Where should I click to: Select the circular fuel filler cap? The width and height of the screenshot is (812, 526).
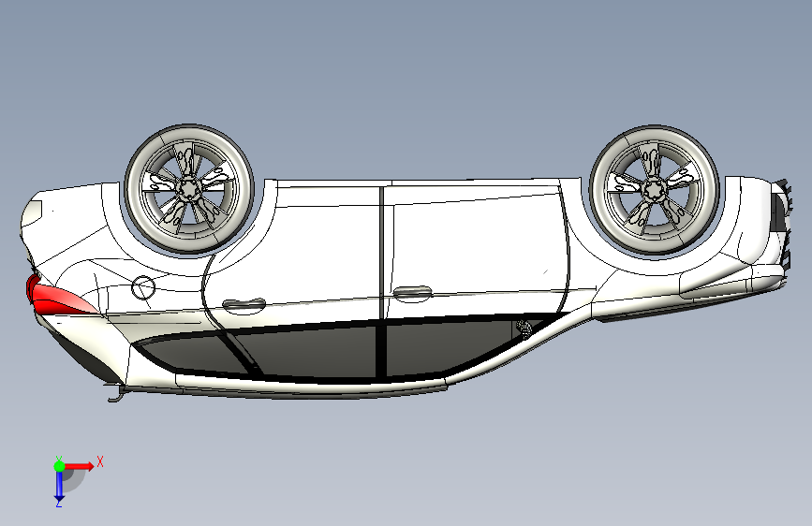[143, 288]
